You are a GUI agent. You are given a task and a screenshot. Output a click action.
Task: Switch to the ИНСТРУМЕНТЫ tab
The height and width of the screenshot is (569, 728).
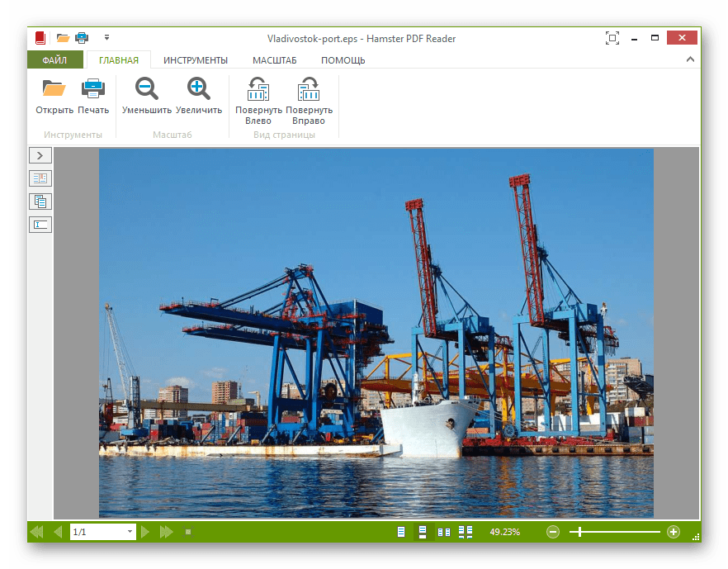point(195,60)
